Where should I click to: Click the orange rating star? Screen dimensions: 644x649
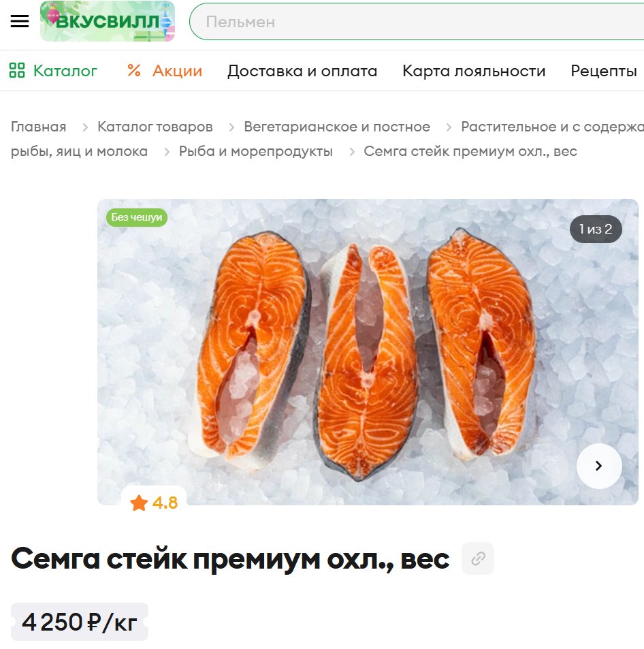(x=139, y=503)
